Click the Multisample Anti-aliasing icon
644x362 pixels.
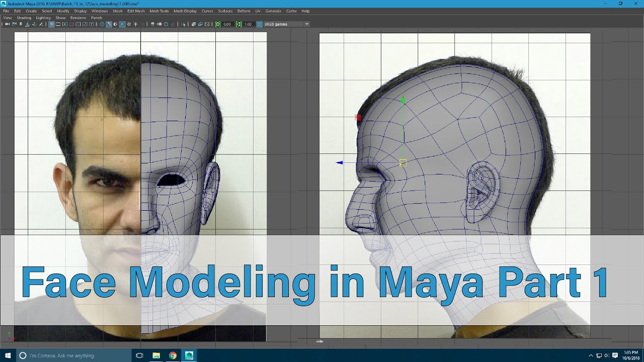click(166, 24)
